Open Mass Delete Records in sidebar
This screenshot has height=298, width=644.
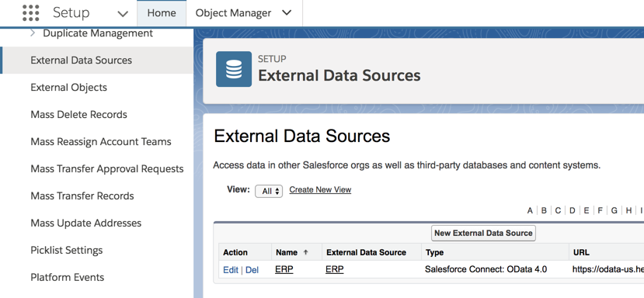coord(79,115)
